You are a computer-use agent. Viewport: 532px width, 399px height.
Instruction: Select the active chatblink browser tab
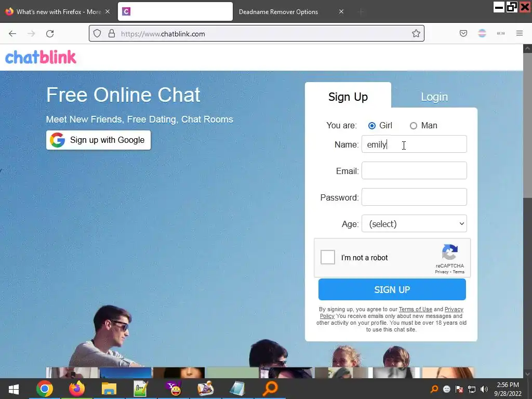[x=175, y=11]
